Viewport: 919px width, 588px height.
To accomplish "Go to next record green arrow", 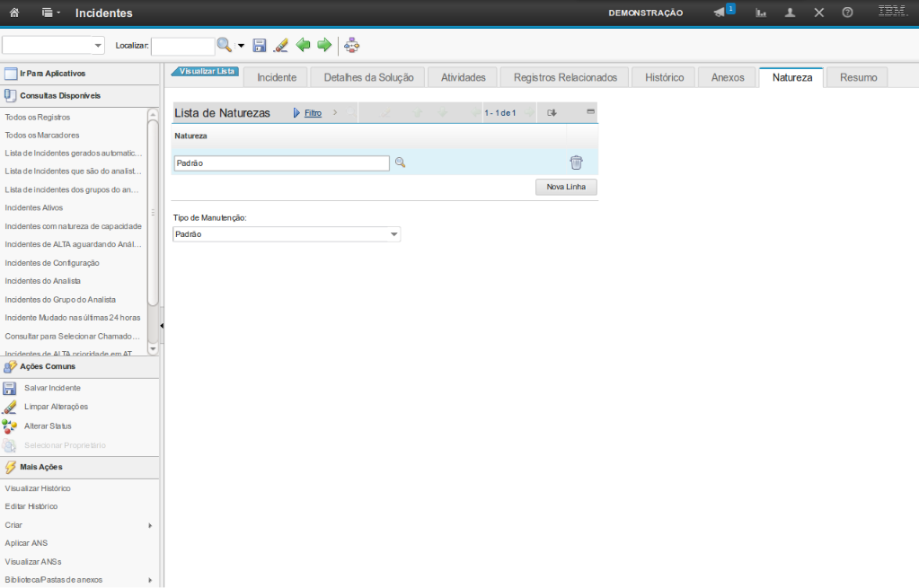I will pyautogui.click(x=324, y=45).
